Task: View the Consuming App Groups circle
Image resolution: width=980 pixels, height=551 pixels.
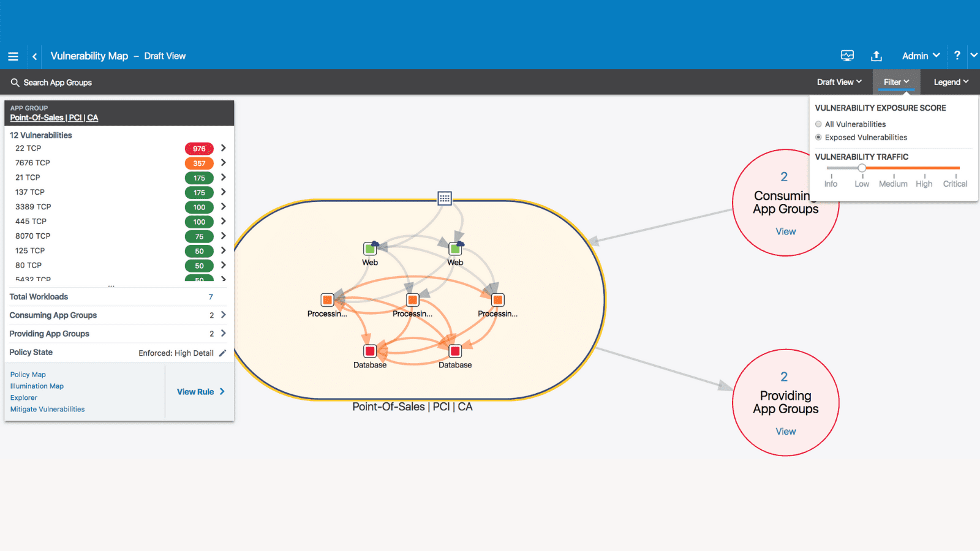Action: click(x=786, y=231)
